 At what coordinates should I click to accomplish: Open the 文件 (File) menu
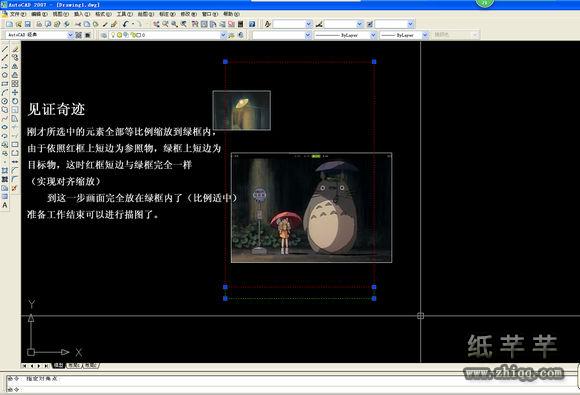pyautogui.click(x=17, y=14)
